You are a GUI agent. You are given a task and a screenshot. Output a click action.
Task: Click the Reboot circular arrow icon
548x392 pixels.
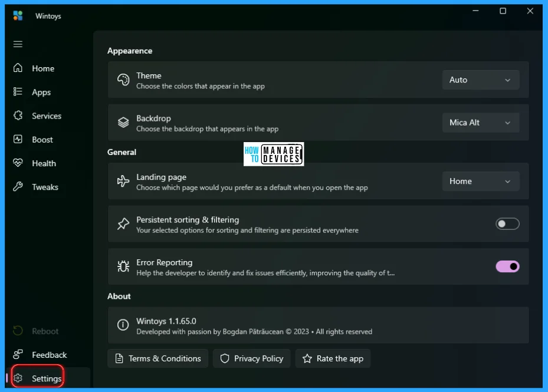[18, 331]
